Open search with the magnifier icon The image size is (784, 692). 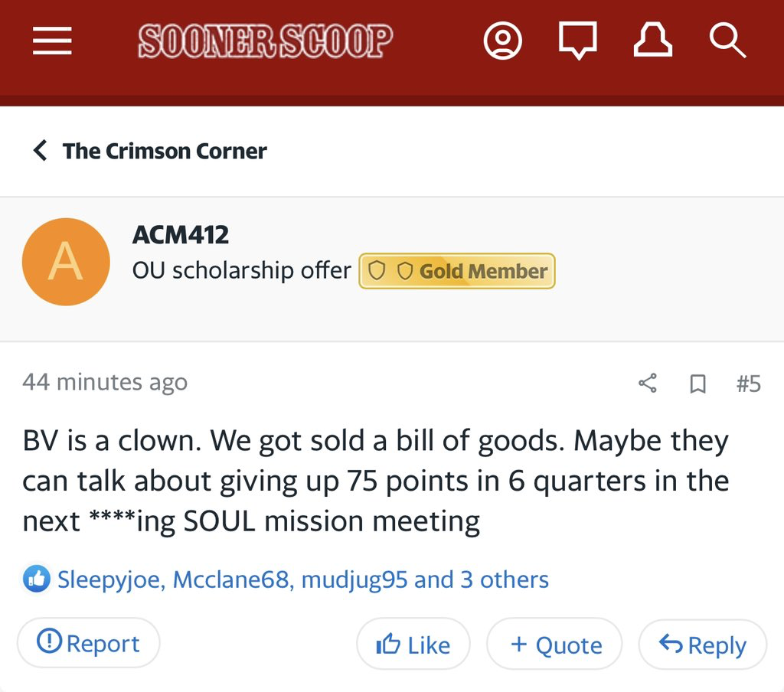(727, 41)
